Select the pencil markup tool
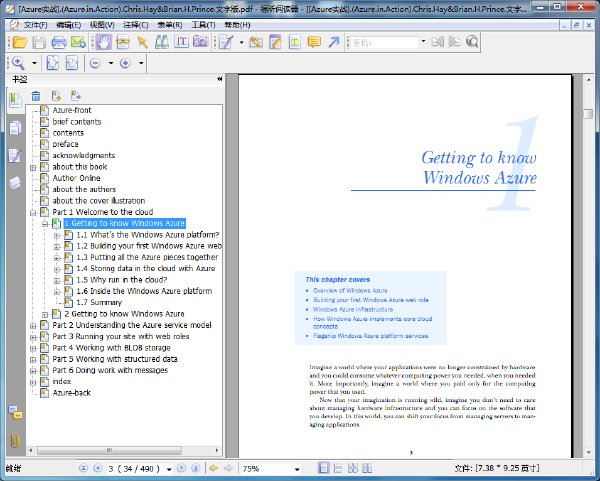The width and height of the screenshot is (600, 481). (227, 42)
